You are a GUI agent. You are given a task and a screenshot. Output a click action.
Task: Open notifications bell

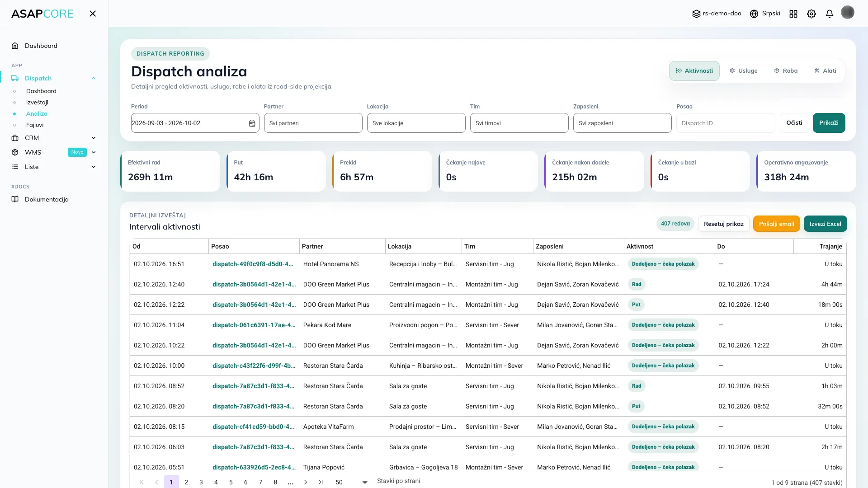click(830, 14)
